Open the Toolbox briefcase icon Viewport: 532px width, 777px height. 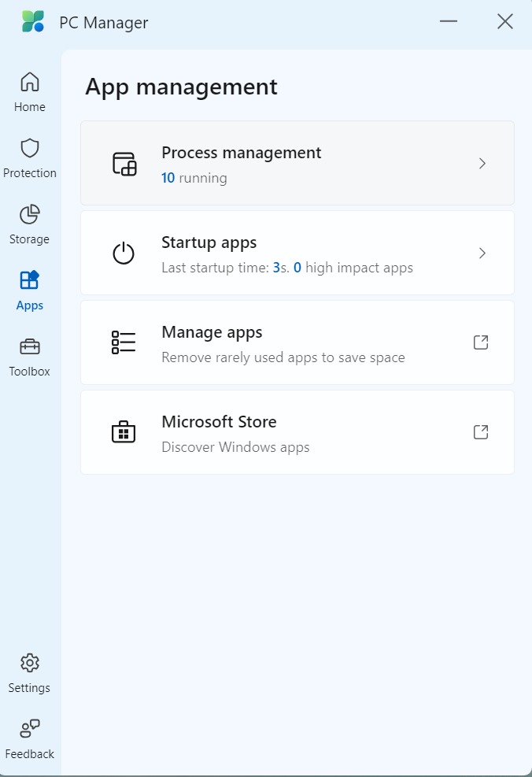[30, 346]
